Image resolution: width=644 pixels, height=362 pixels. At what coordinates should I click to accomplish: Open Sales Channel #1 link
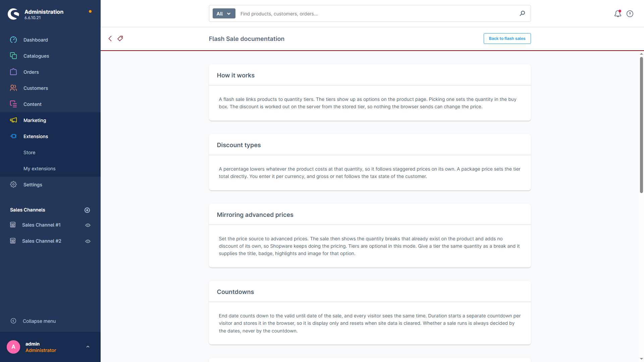coord(41,225)
